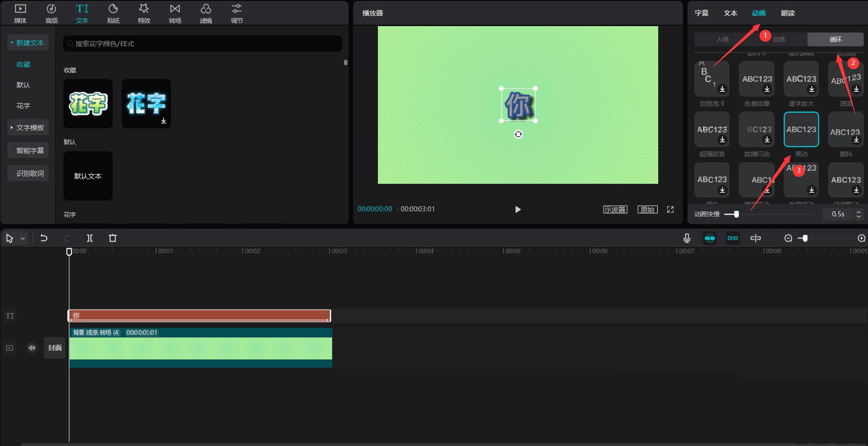Click the 封面 cover button
The height and width of the screenshot is (446, 868).
55,348
